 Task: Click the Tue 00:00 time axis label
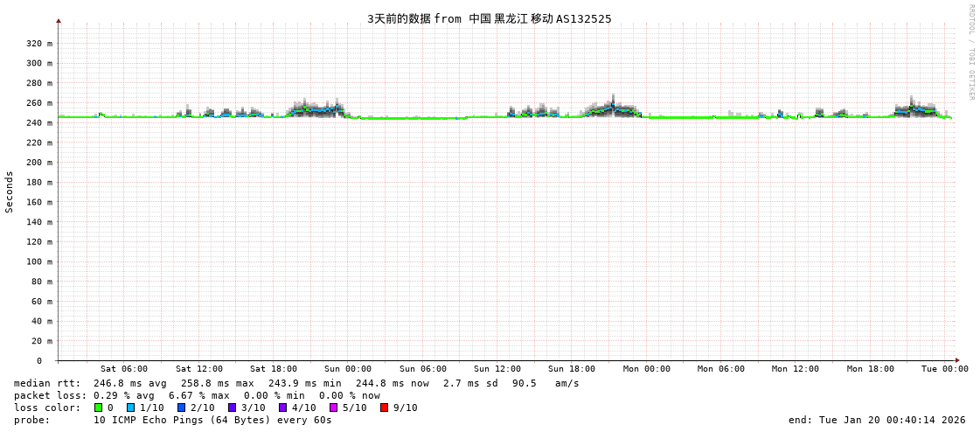pos(944,369)
